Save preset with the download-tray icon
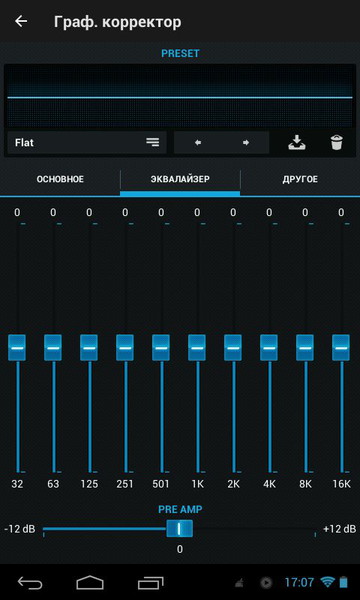360x600 pixels. (296, 143)
